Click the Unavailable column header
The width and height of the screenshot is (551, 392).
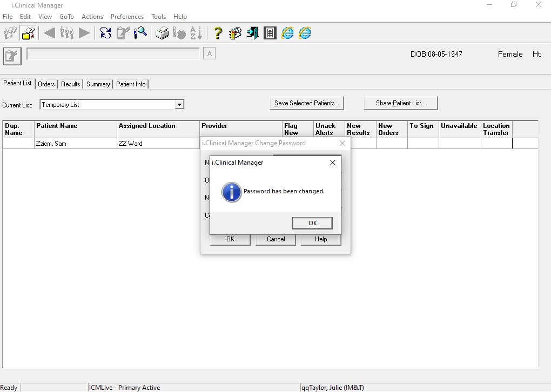(460, 129)
